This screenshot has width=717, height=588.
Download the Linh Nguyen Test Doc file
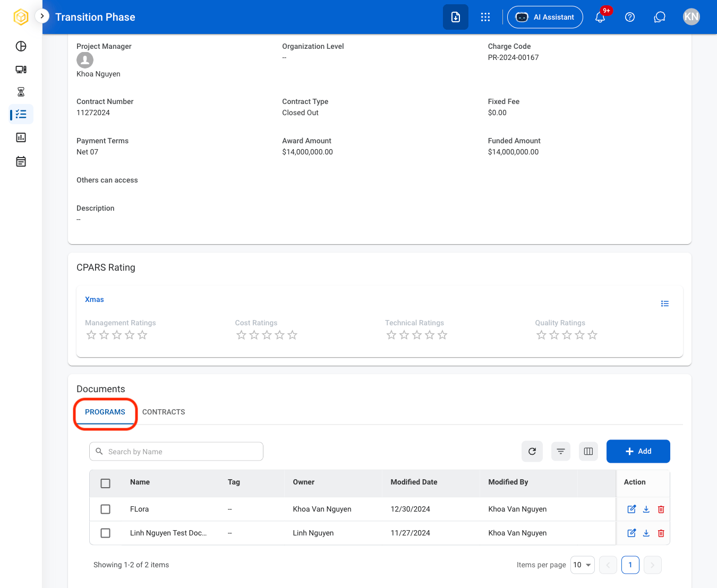[x=646, y=533]
